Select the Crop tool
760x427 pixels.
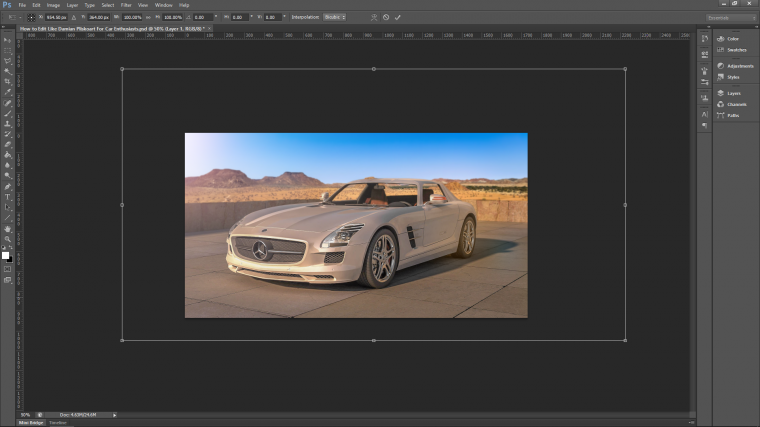[x=7, y=82]
